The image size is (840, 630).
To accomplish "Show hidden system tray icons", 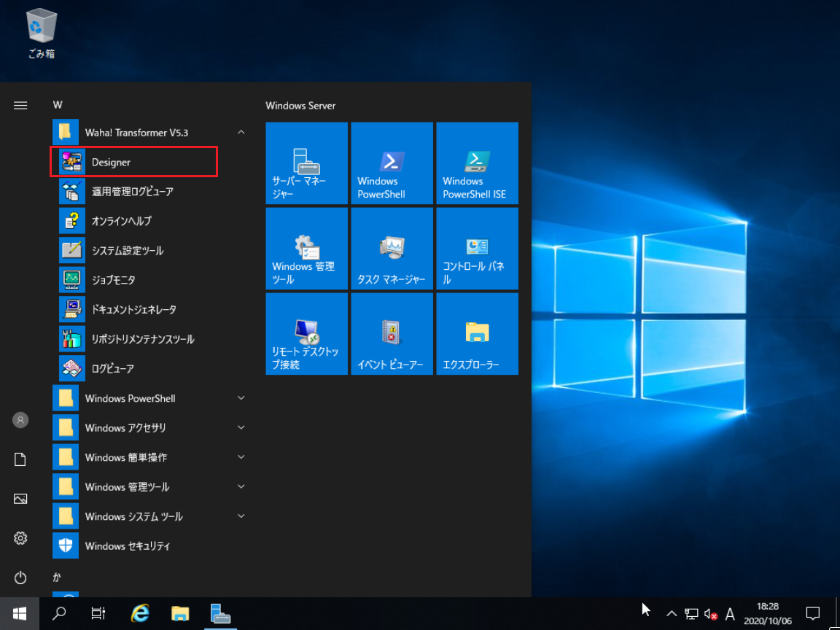I will pyautogui.click(x=672, y=613).
